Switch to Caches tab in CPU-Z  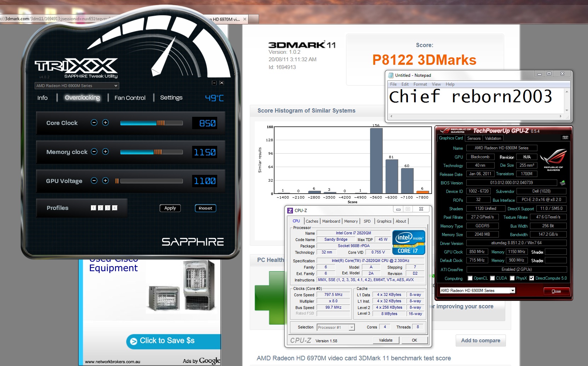coord(312,221)
